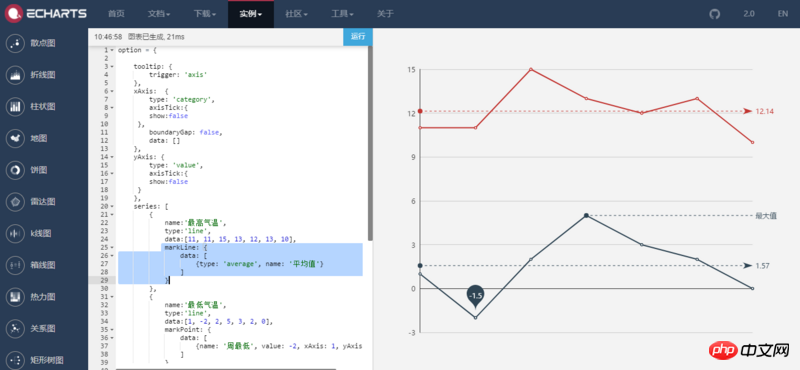Expand the 下载 dropdown menu

(205, 14)
